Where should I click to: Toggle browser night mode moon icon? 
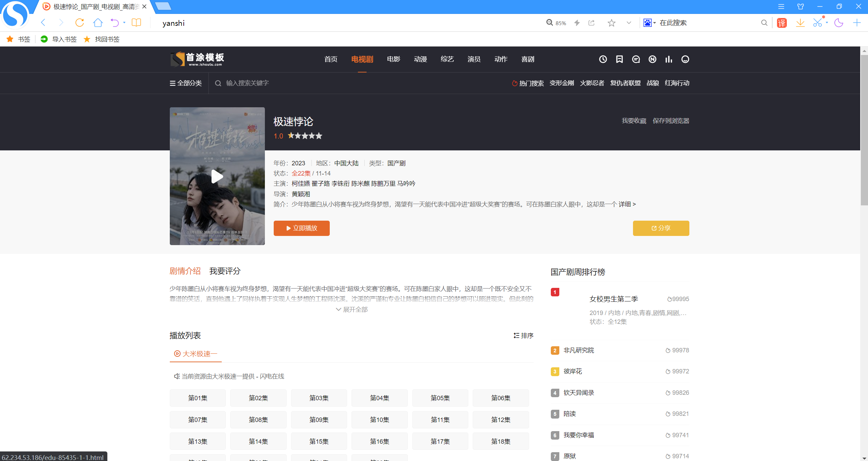[x=838, y=23]
